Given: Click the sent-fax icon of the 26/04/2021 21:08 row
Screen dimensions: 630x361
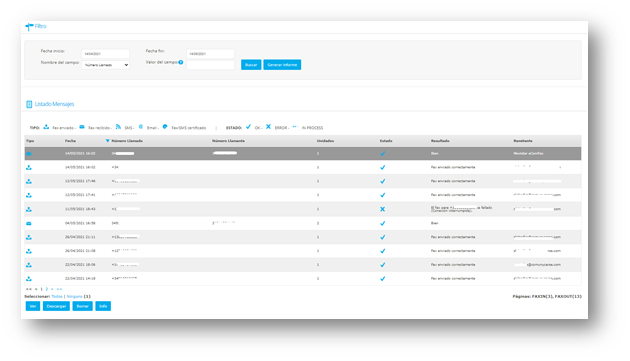Looking at the screenshot, I should [x=29, y=251].
